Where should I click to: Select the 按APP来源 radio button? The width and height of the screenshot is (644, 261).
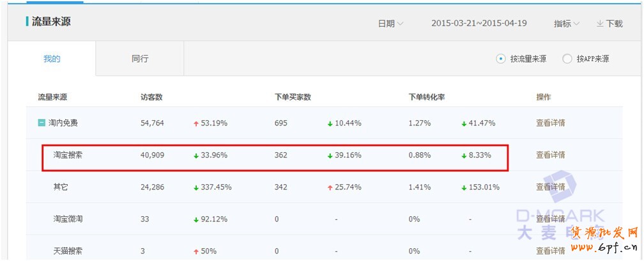point(567,59)
